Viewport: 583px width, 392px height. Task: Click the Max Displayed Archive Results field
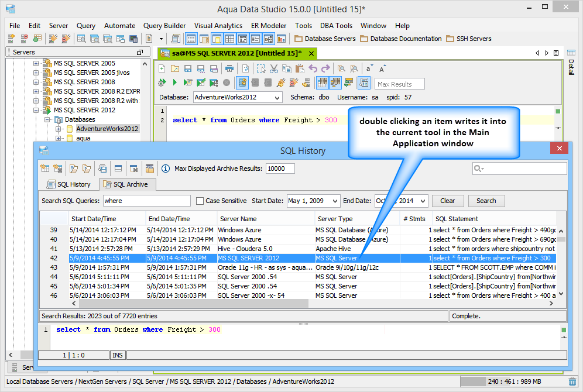pos(280,169)
